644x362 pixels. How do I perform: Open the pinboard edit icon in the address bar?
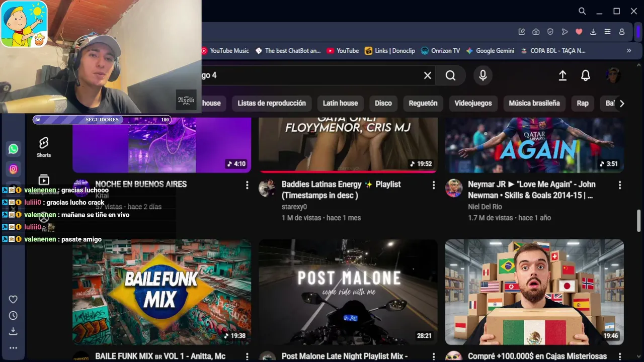pyautogui.click(x=522, y=32)
